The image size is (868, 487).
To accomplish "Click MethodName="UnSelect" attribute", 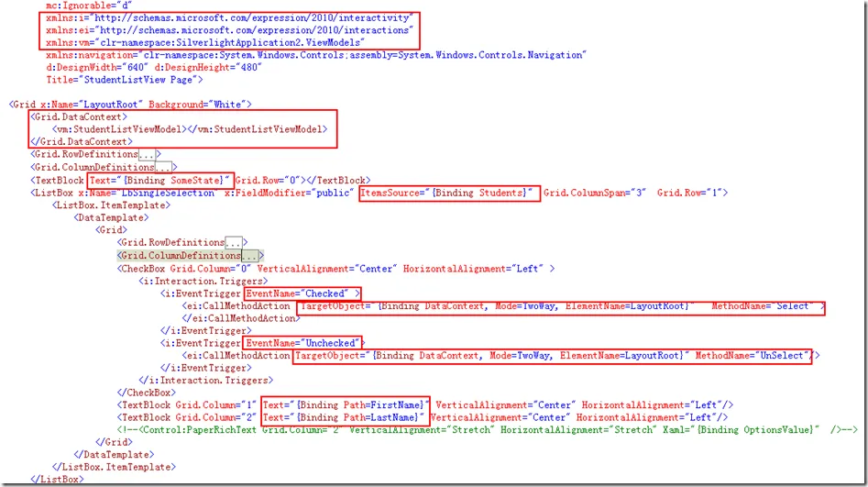I will tap(752, 356).
